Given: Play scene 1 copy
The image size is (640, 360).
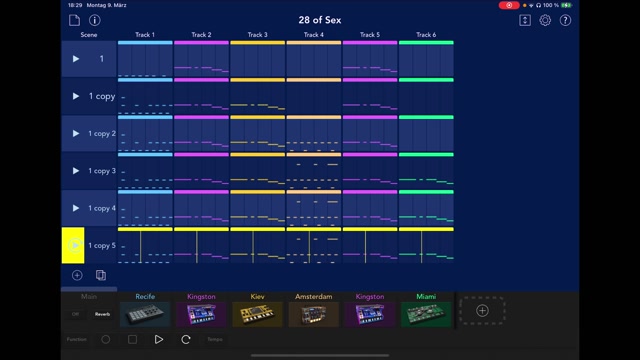Looking at the screenshot, I should [76, 96].
